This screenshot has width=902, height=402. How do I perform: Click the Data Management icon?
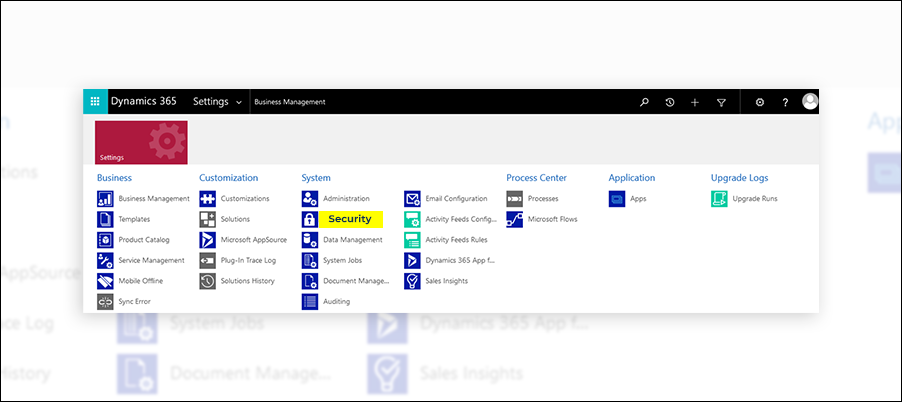tap(310, 240)
